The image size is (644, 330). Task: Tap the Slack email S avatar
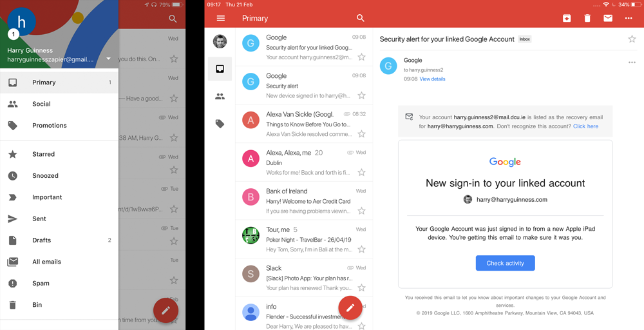pos(251,274)
